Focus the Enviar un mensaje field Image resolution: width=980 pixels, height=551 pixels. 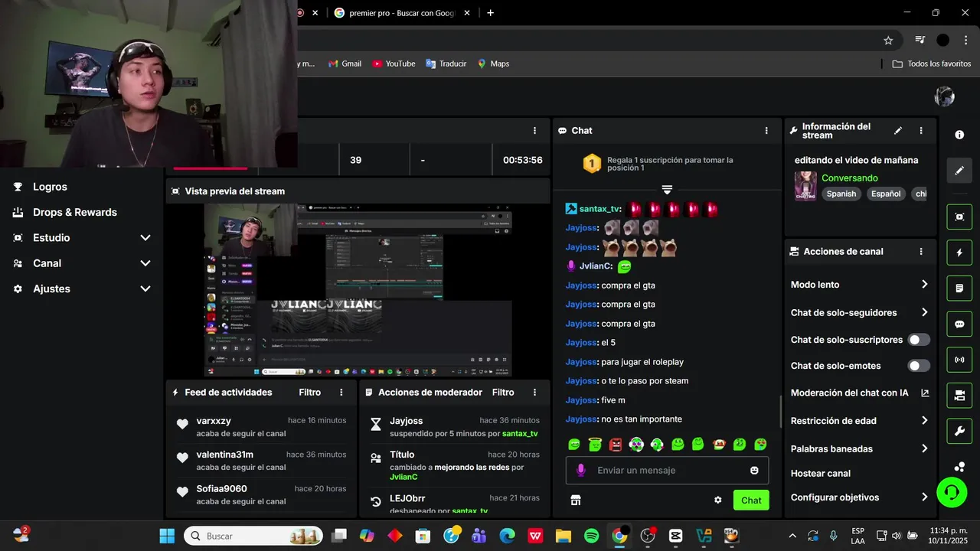(x=667, y=470)
